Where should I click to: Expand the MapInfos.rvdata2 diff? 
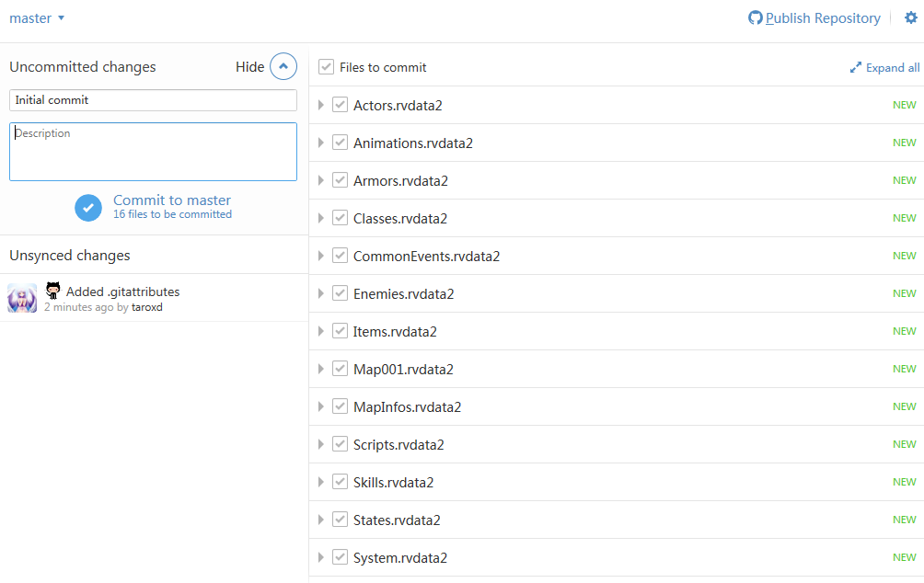pos(320,406)
